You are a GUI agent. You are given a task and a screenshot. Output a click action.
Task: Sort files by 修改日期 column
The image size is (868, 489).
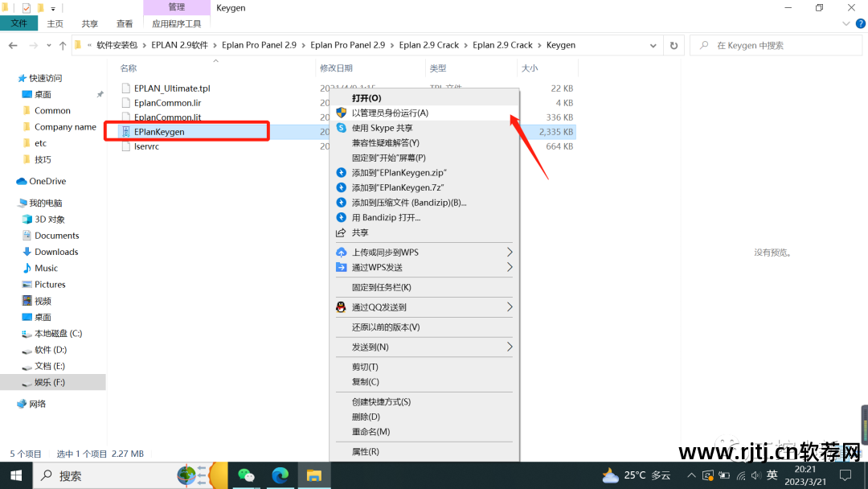coord(336,68)
